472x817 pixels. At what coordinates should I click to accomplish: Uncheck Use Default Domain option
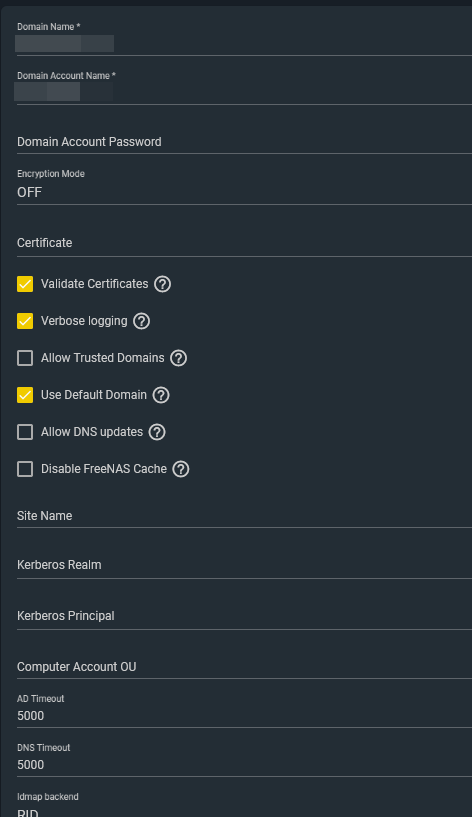click(25, 395)
